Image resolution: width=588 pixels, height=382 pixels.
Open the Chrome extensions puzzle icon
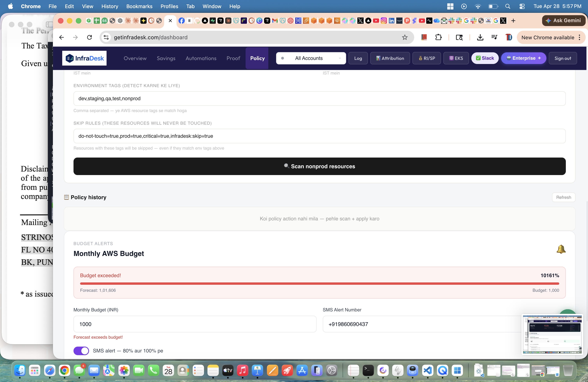click(438, 37)
